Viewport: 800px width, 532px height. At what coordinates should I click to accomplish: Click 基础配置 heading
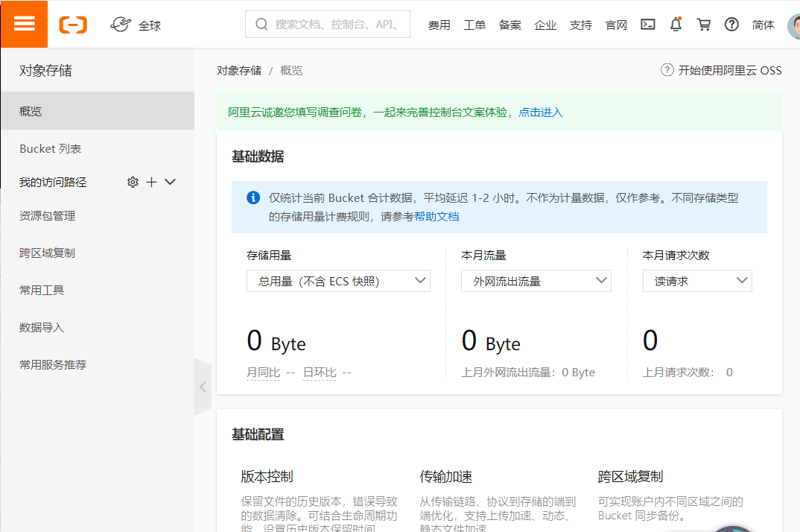[x=258, y=434]
